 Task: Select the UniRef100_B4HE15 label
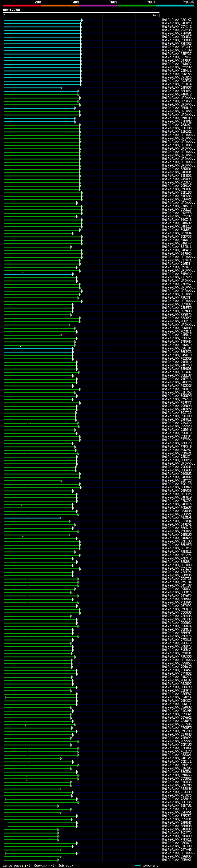pyautogui.click(x=177, y=226)
